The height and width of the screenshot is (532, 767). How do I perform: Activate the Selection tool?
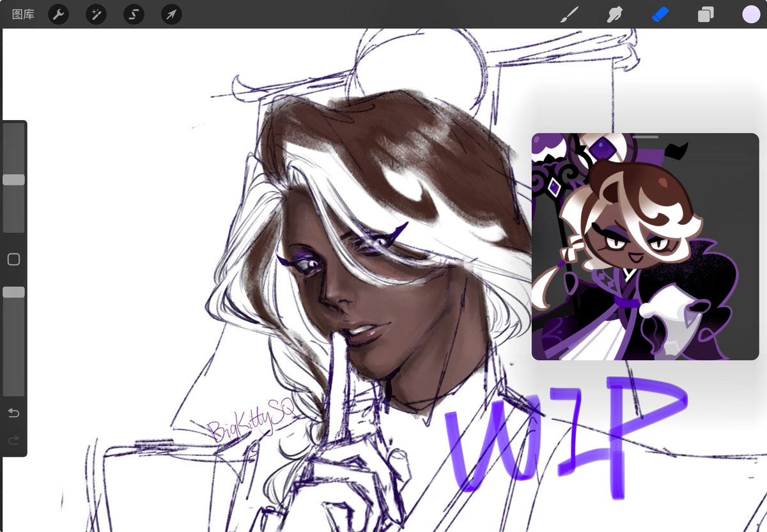[133, 14]
